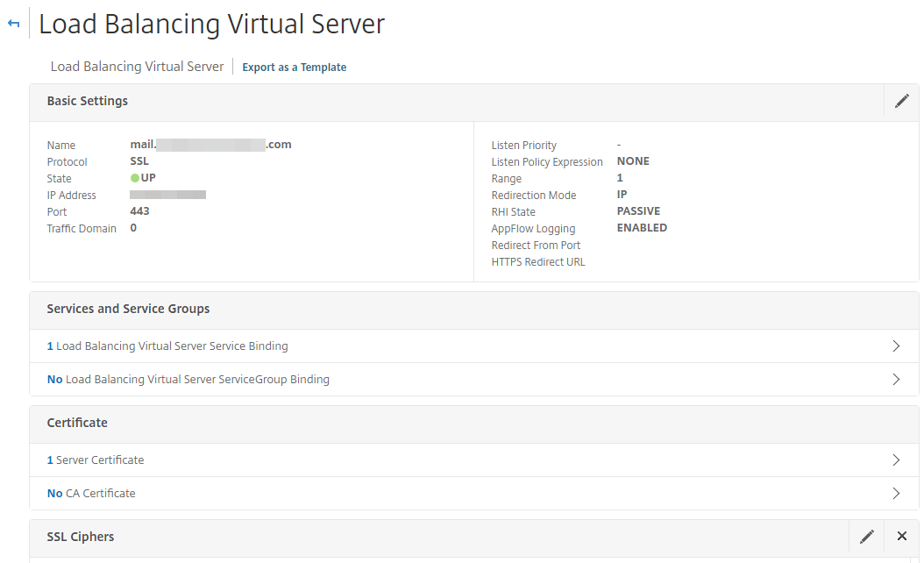Expand the Service Binding row chevron
The width and height of the screenshot is (924, 563).
[895, 346]
